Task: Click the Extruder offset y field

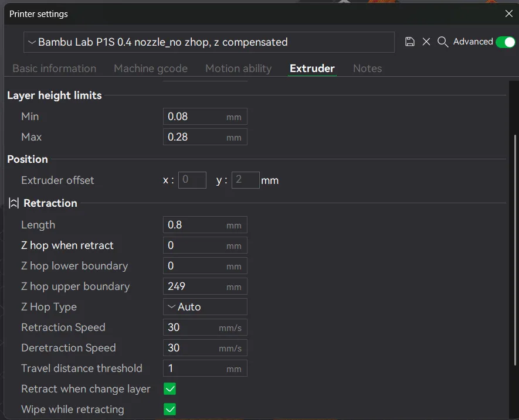Action: pyautogui.click(x=246, y=180)
